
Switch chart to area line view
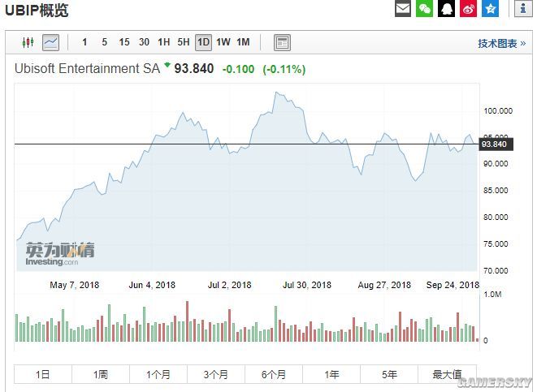pyautogui.click(x=50, y=42)
